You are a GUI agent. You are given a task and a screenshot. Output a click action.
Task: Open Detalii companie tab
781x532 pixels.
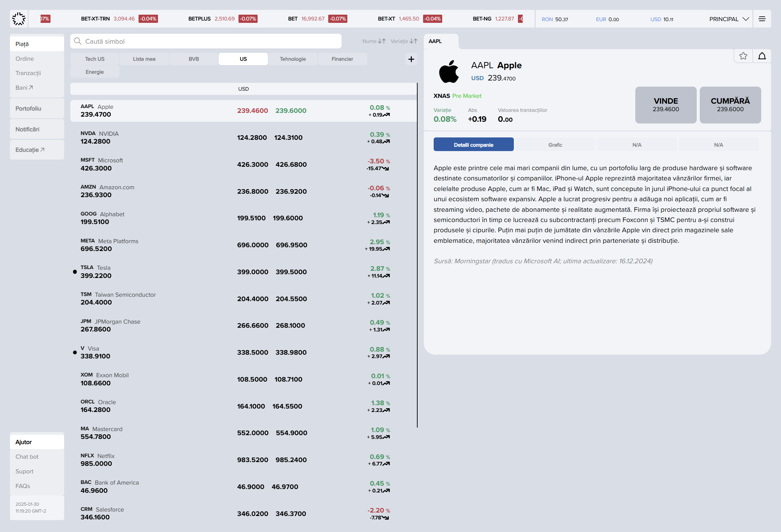[x=474, y=145]
